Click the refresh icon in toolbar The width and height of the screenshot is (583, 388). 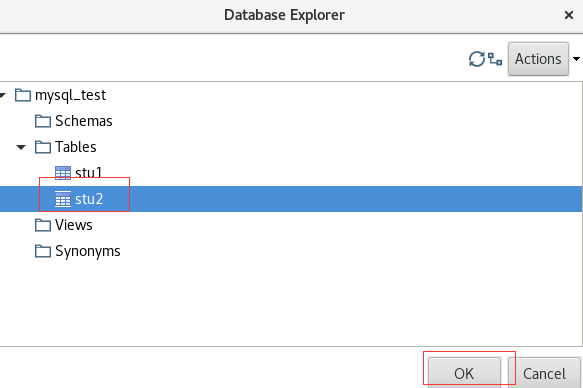(477, 59)
